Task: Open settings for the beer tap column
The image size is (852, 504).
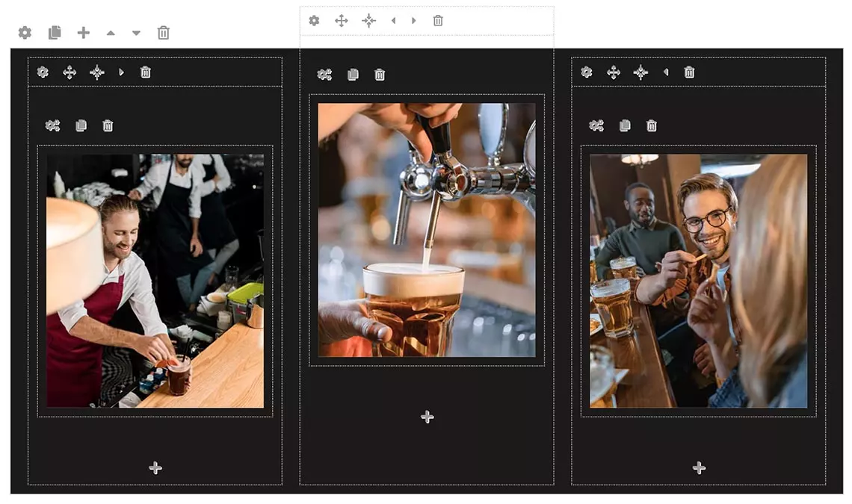Action: (314, 20)
